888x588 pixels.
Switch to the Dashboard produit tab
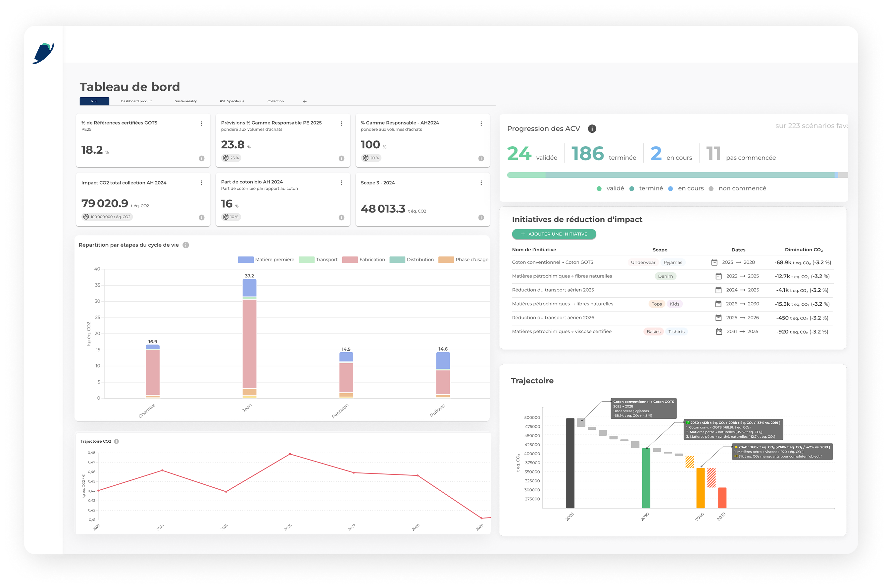click(136, 101)
